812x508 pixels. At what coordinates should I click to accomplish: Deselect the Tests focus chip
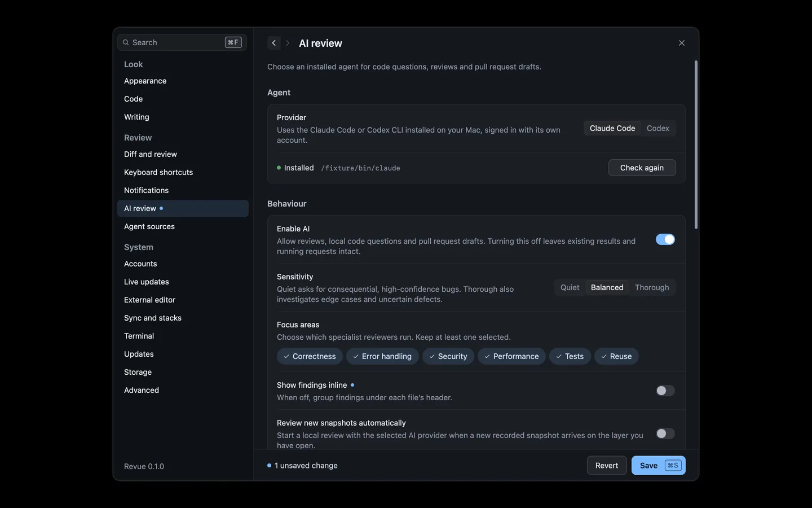pyautogui.click(x=570, y=356)
